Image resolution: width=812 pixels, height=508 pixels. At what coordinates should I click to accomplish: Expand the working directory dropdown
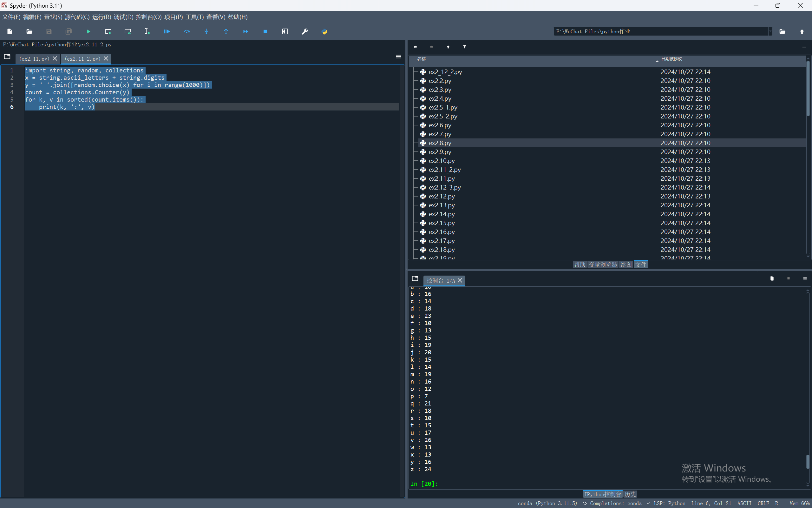(770, 31)
